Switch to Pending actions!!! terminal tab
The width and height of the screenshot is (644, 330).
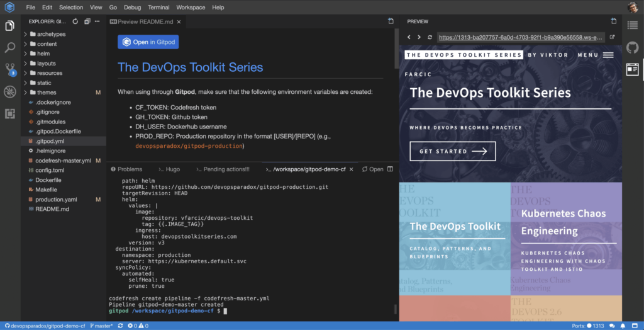pos(223,169)
